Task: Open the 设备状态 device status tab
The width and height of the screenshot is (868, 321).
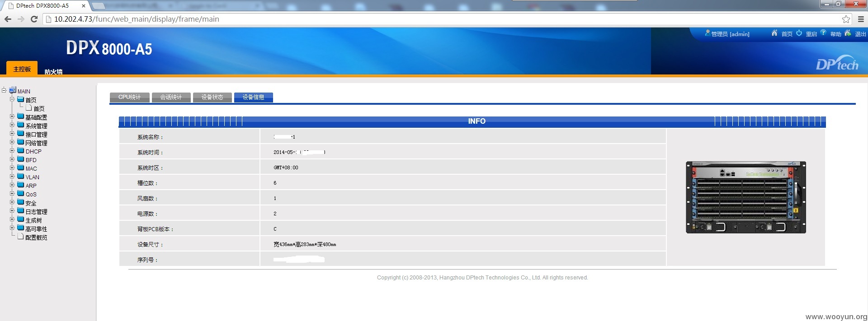Action: point(212,98)
